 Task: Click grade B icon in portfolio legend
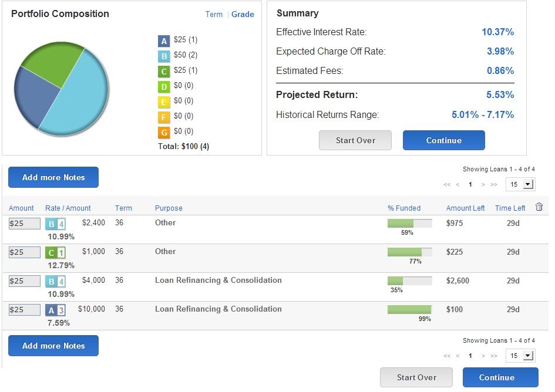click(164, 56)
